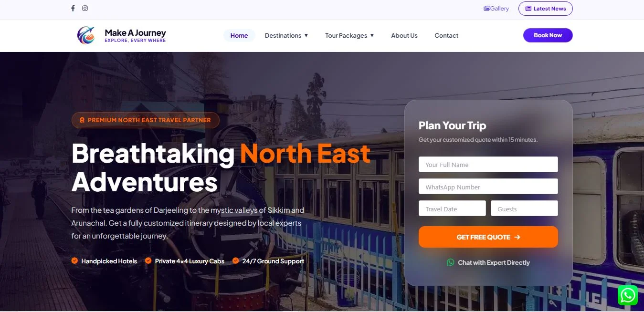Open the Contact menu item
This screenshot has width=644, height=312.
[446, 35]
